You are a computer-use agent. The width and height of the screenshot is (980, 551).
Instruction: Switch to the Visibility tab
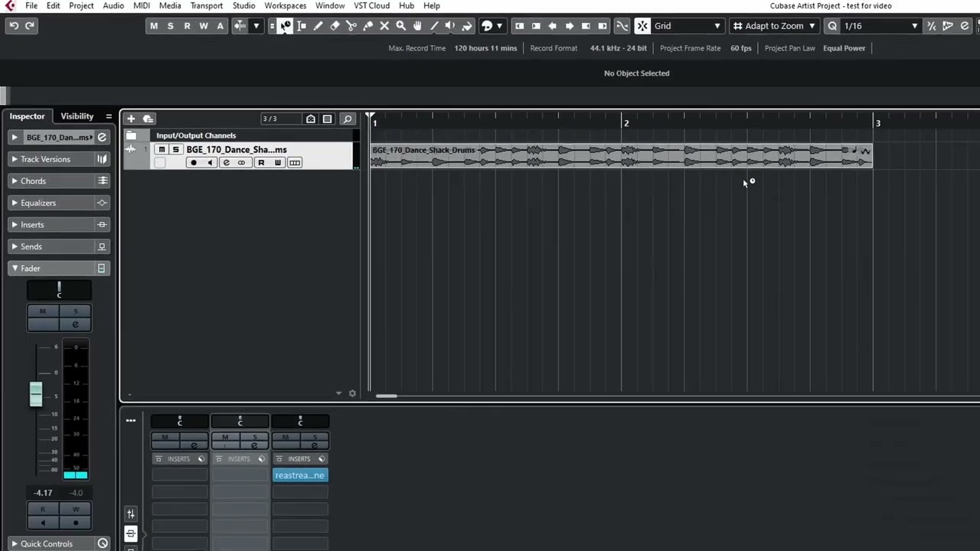coord(77,116)
